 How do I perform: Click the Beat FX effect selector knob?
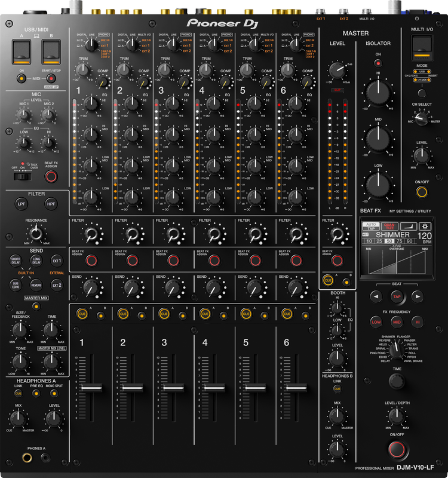[397, 353]
